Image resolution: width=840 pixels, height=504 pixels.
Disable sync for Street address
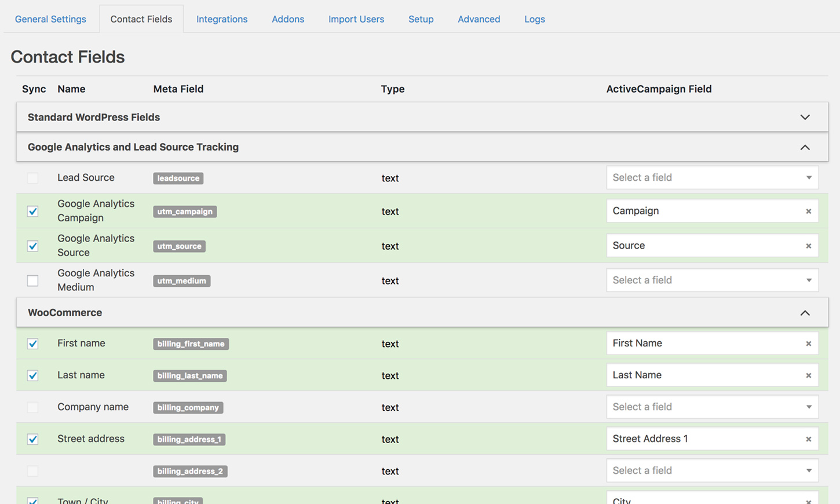[33, 440]
